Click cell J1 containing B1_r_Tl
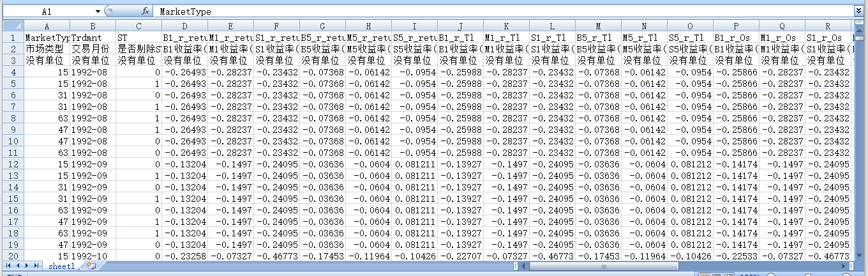Image resolution: width=868 pixels, height=276 pixels. 460,37
